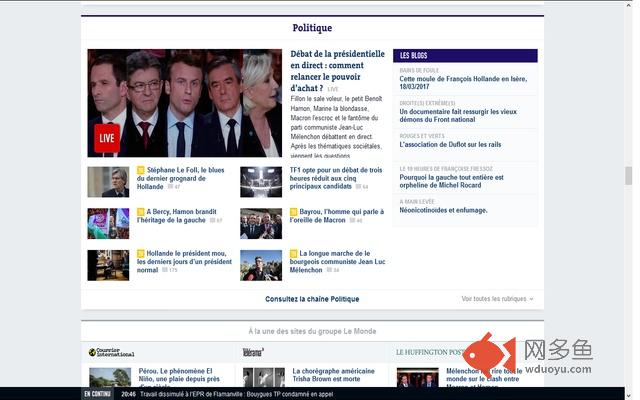Open comments count on Bayrou article

(x=356, y=220)
